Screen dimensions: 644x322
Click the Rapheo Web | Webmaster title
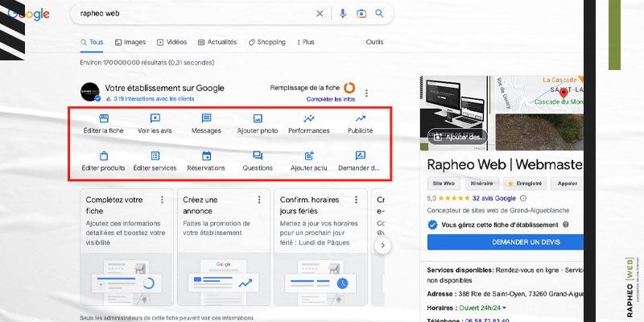[x=505, y=164]
